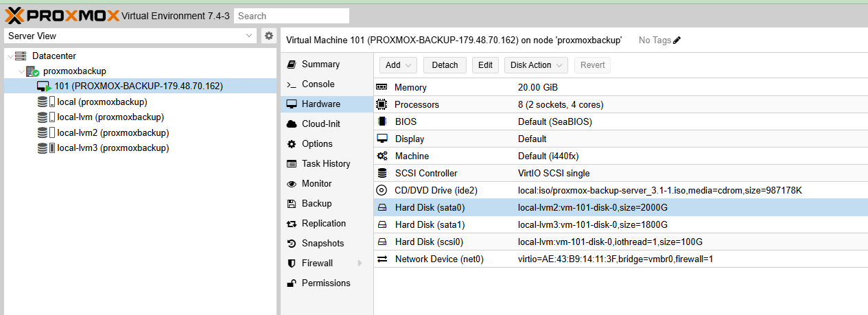Click local:iso/proxmox-backup-server_3.1-1.iso value
868x315 pixels.
661,191
